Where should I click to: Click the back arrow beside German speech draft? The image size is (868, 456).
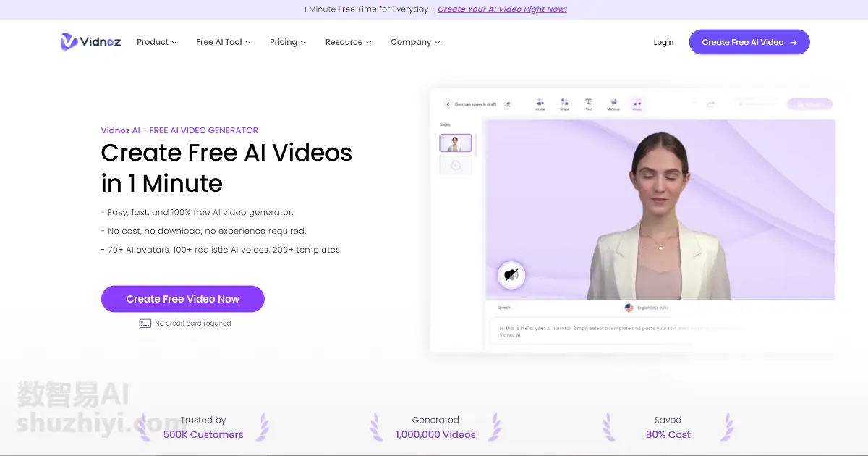point(448,104)
